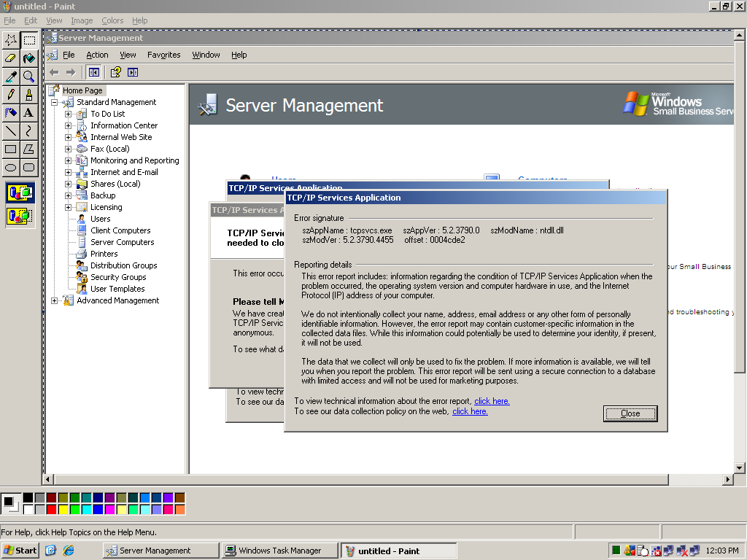
Task: Select the Free-Form Select tool in Paint
Action: 10,40
